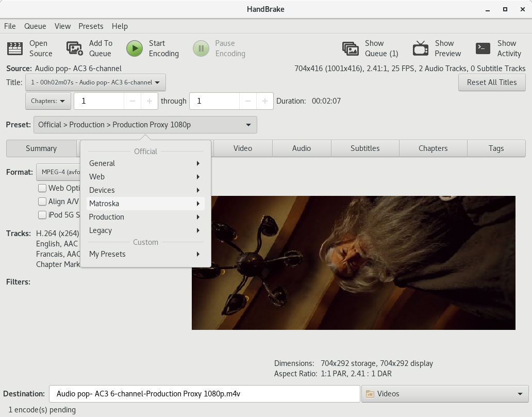The height and width of the screenshot is (417, 532).
Task: Switch to the Audio tab
Action: (302, 148)
